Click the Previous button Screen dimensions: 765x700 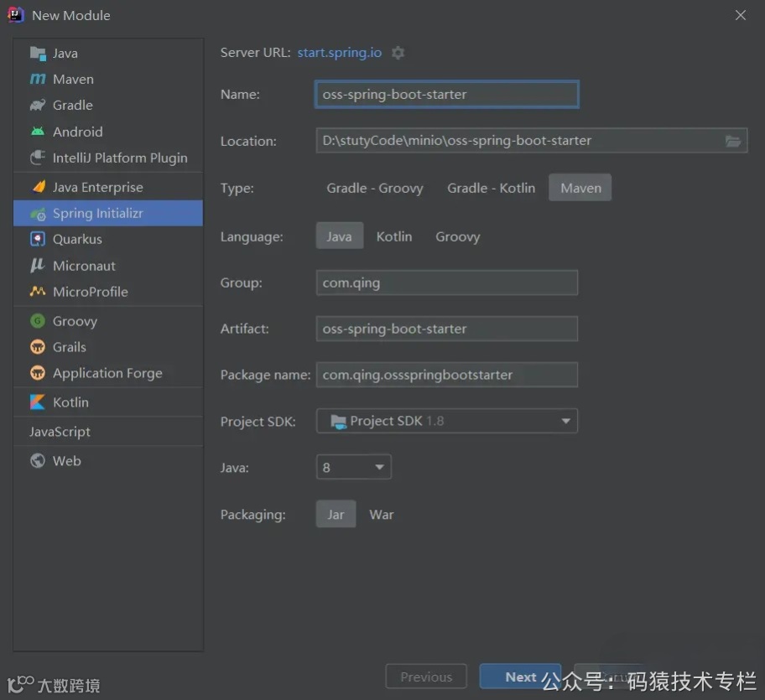(x=426, y=677)
